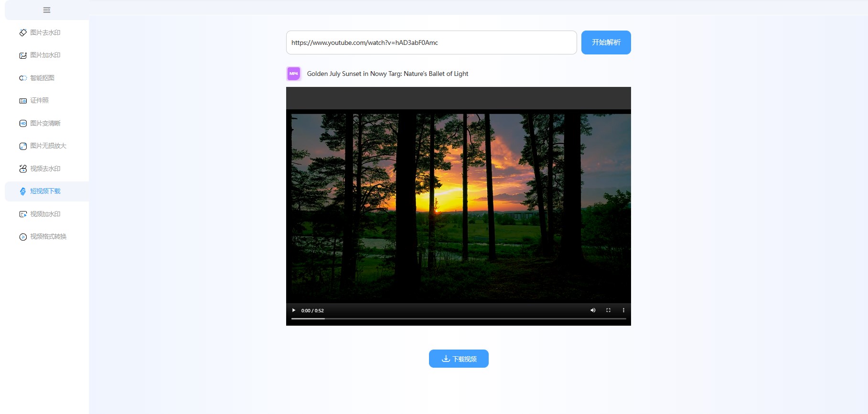Click the 图片变清晰 HD icon
Viewport: 868px width, 414px height.
point(23,123)
